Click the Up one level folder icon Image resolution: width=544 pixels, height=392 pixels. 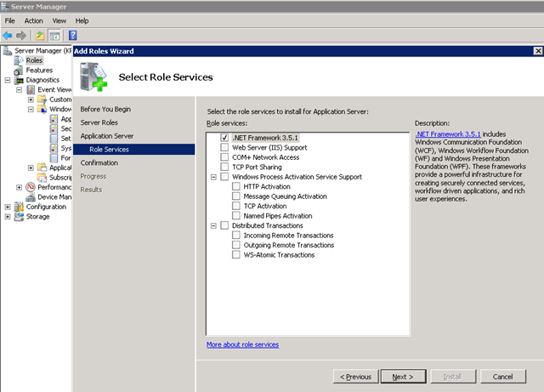40,36
